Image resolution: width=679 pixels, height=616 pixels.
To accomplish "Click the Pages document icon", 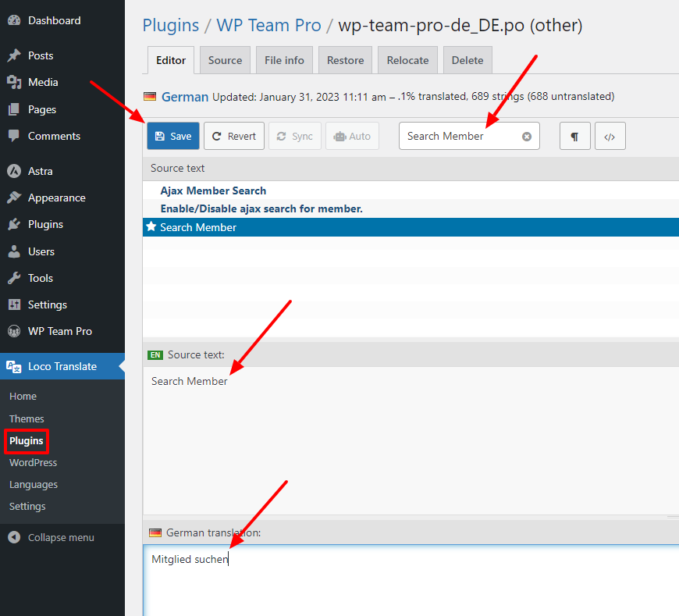I will 14,109.
